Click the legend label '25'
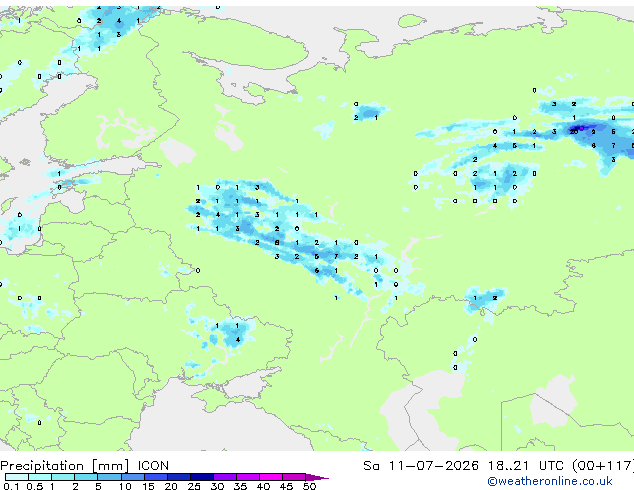The image size is (634, 490). (x=194, y=486)
